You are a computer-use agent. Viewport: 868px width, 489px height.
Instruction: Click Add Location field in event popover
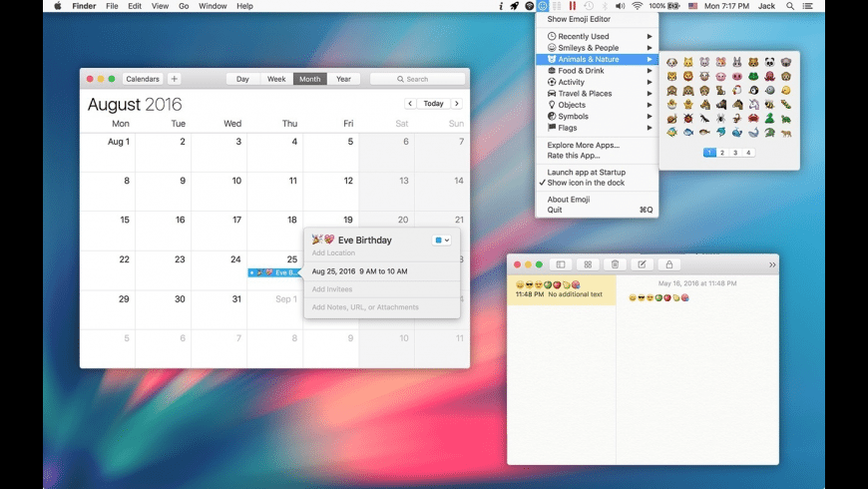click(x=333, y=253)
